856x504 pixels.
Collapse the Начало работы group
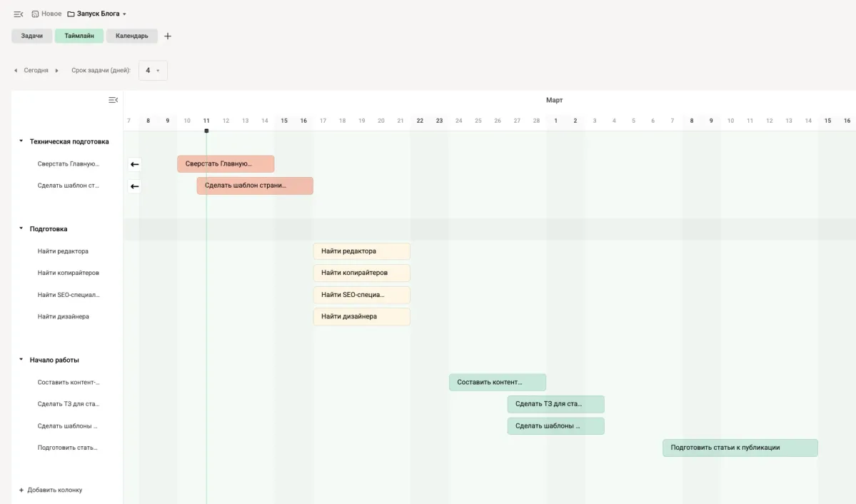click(21, 360)
